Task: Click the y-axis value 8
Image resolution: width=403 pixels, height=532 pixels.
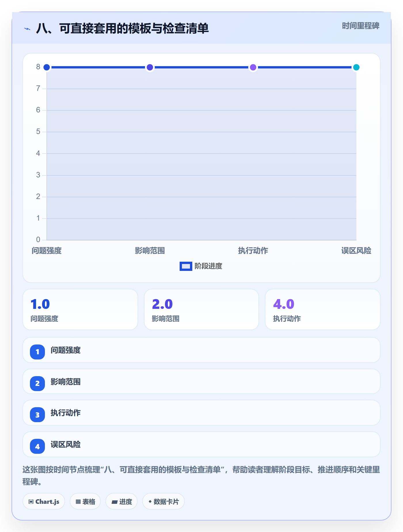Action: pos(38,67)
